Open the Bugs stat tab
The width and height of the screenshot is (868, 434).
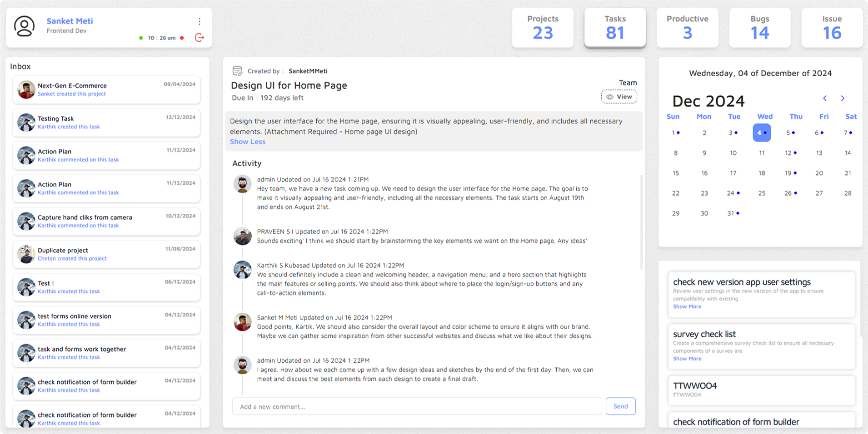(759, 28)
